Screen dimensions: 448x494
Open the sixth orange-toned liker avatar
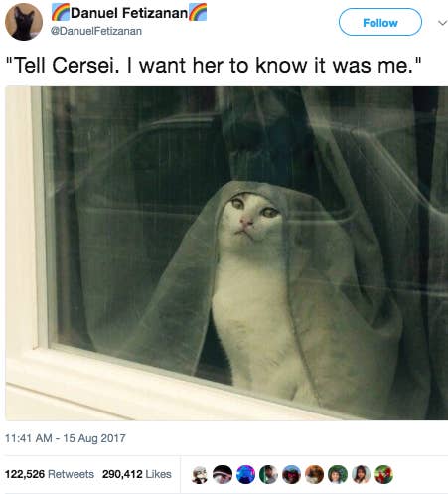[315, 474]
